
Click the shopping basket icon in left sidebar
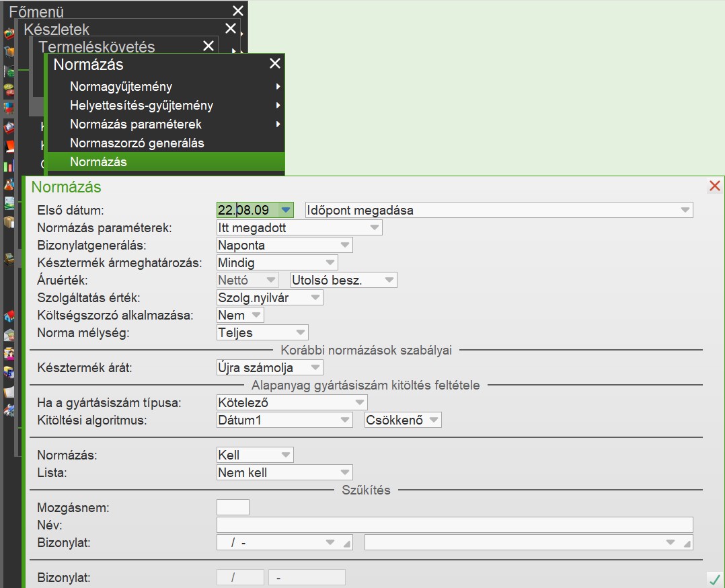[9, 34]
